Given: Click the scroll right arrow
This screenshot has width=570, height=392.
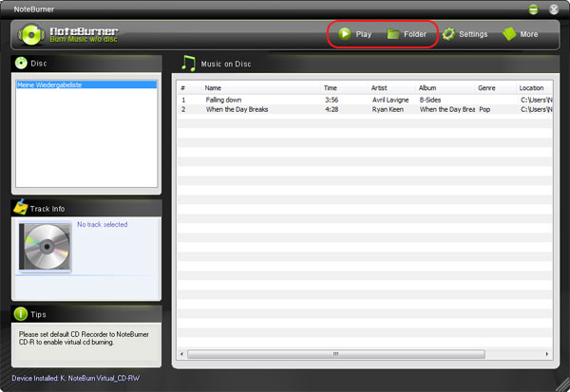Looking at the screenshot, I should coord(547,354).
